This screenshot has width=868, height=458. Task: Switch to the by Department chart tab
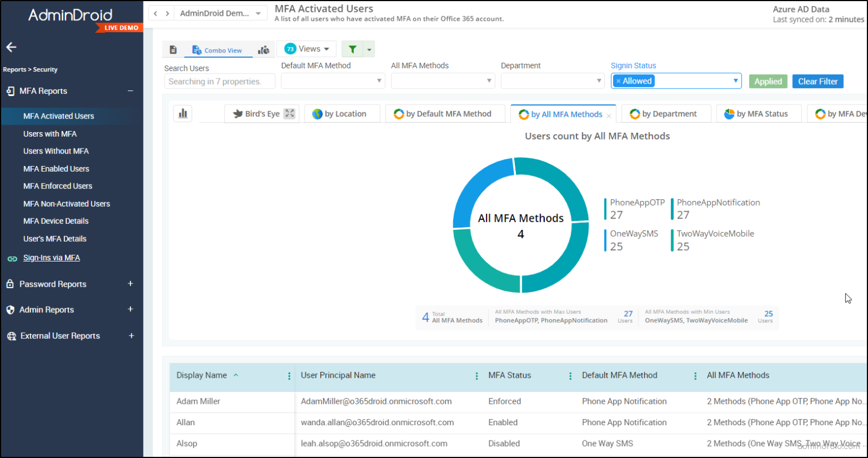(666, 114)
